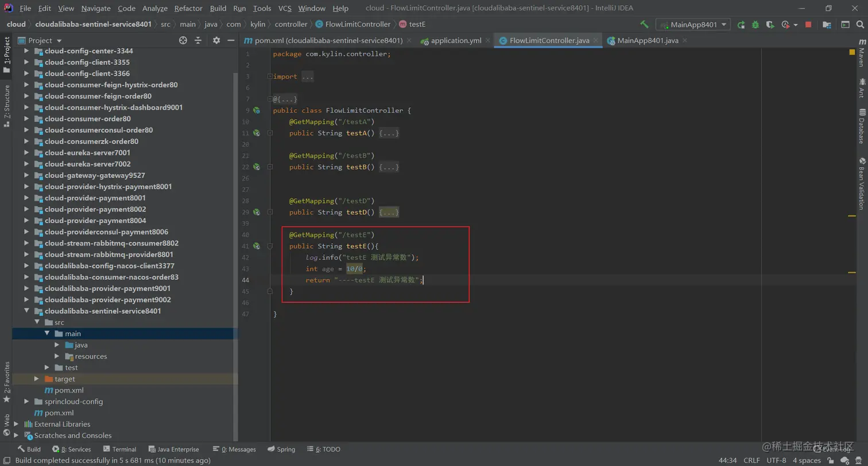
Task: Click the green Rerun icon in toolbar
Action: [741, 25]
